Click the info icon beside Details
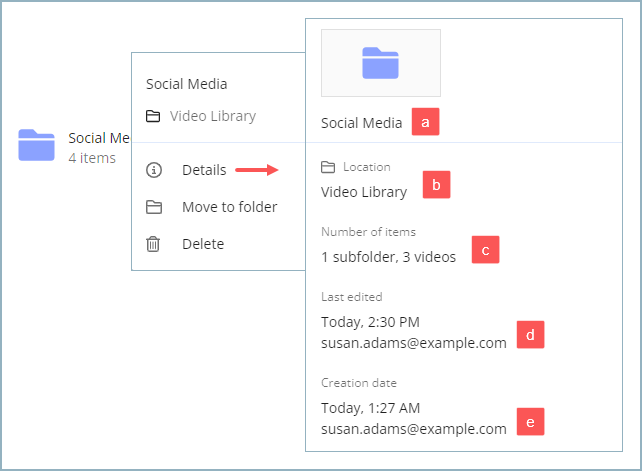Viewport: 642px width, 471px height. [x=154, y=170]
